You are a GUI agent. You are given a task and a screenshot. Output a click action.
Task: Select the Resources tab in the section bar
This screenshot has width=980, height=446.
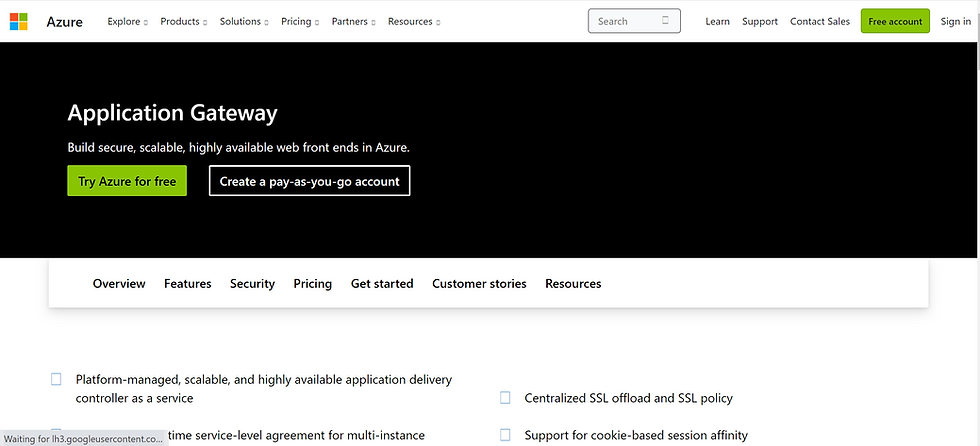(573, 284)
